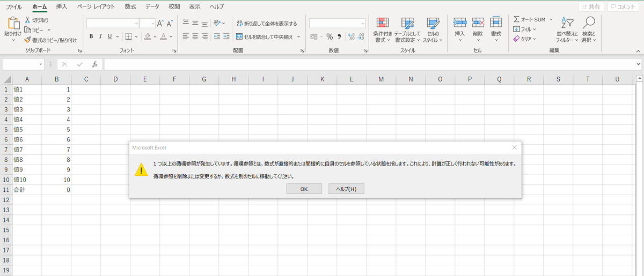
Task: Click the increase decimal places icon
Action: pyautogui.click(x=352, y=36)
